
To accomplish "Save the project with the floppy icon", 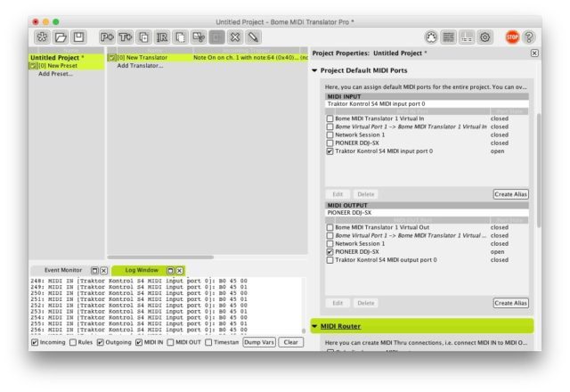I will click(x=78, y=37).
